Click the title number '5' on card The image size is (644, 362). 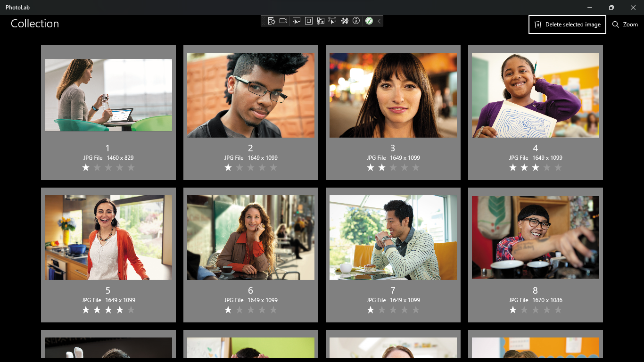coord(108,290)
